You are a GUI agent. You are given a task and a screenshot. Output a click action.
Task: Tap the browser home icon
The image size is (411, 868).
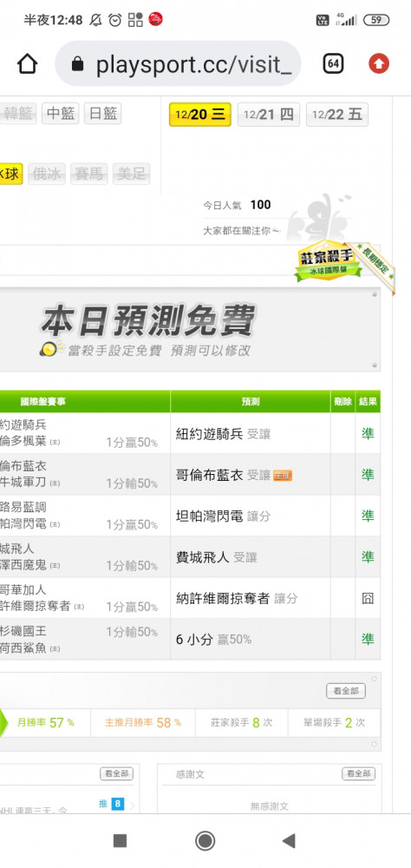(27, 64)
